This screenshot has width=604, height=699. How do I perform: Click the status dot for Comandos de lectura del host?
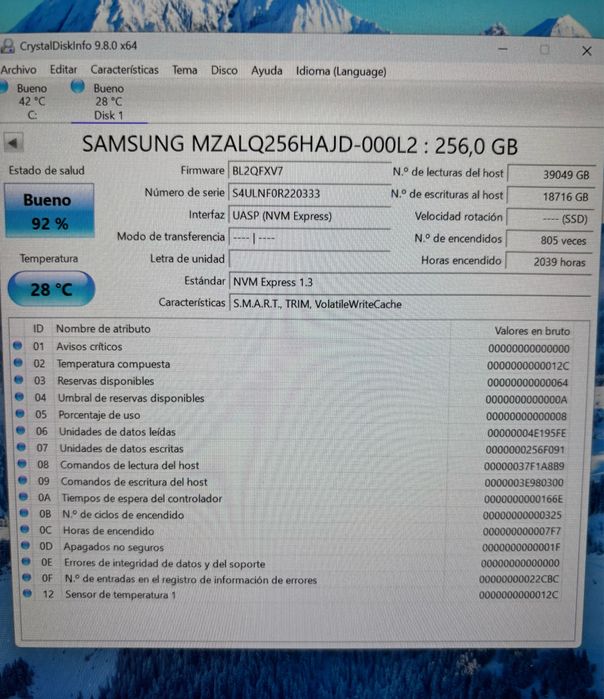click(22, 464)
